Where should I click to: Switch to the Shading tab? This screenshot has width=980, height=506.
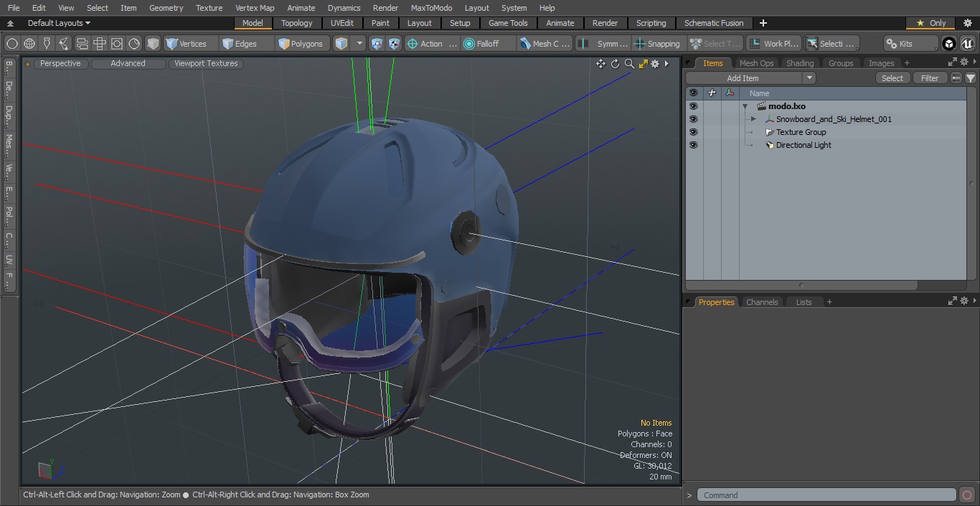coord(799,63)
